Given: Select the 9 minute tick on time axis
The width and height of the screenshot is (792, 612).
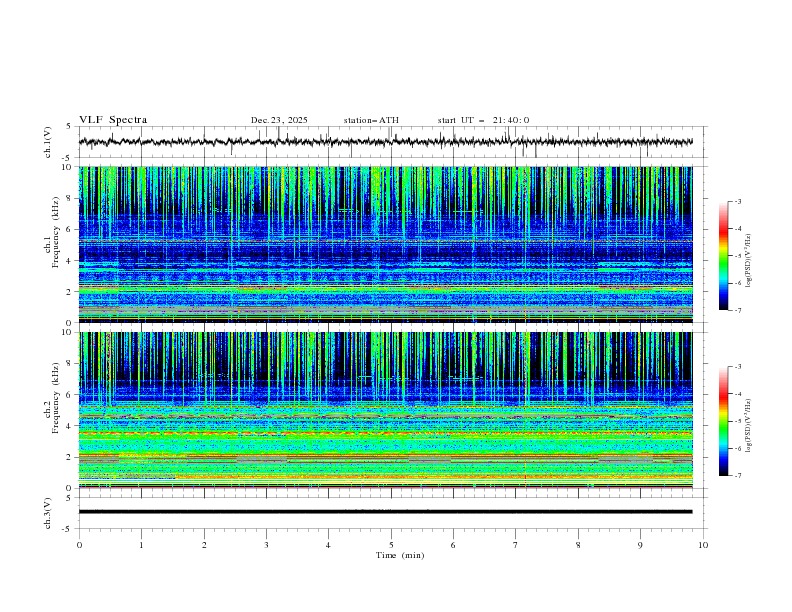Looking at the screenshot, I should click(x=641, y=545).
